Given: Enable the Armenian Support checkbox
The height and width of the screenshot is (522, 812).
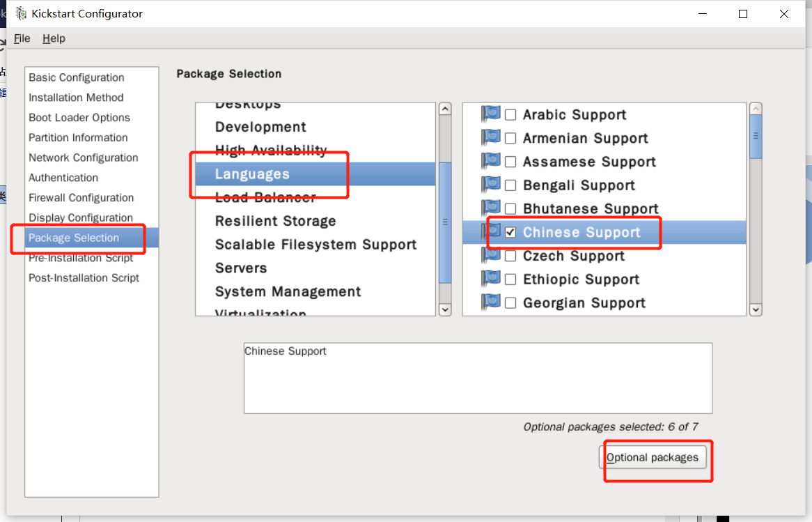Looking at the screenshot, I should coord(510,139).
